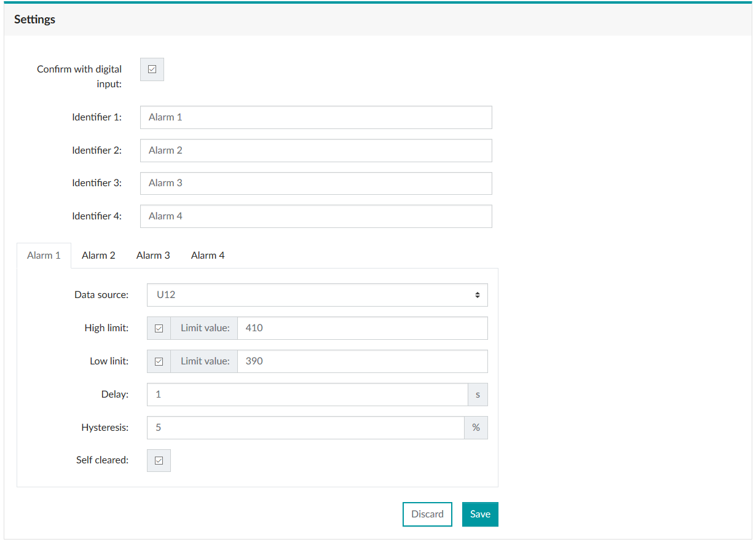
Task: Click the Hysteresis input field
Action: coord(305,428)
